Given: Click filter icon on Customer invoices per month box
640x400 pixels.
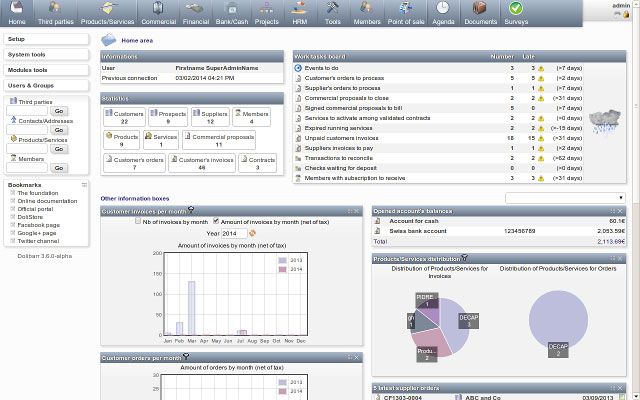Looking at the screenshot, I should click(x=191, y=210).
